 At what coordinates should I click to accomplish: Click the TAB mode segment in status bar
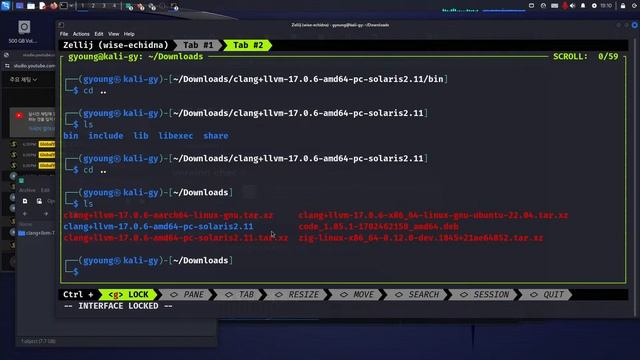point(239,294)
